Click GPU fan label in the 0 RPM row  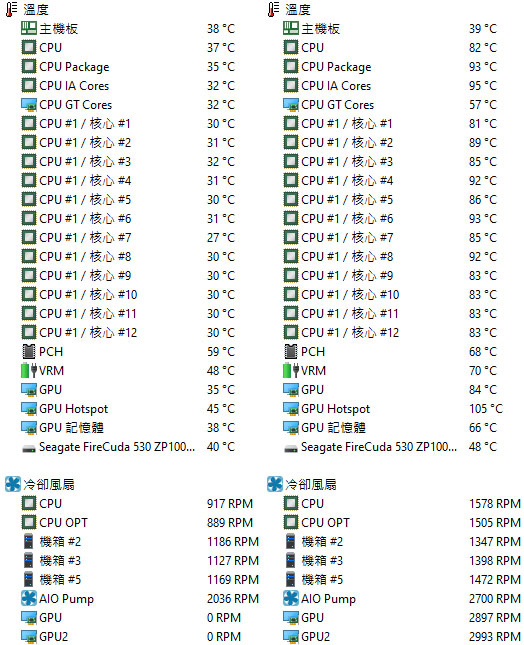click(x=51, y=617)
